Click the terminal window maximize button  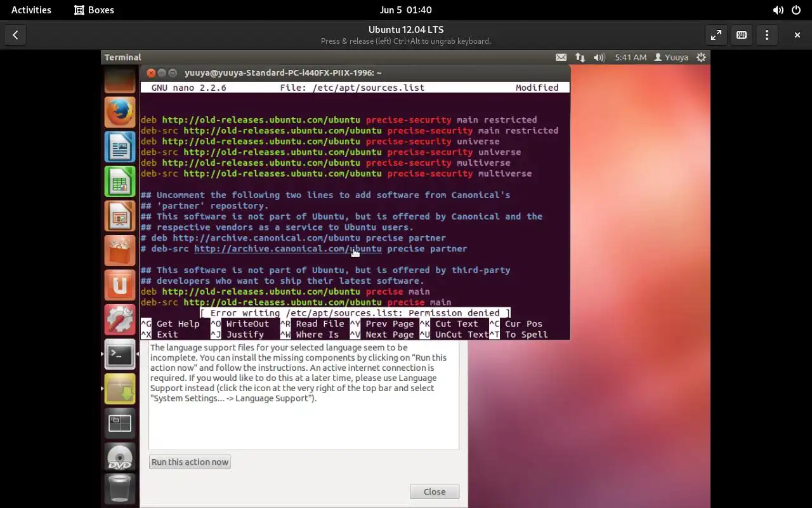(173, 73)
